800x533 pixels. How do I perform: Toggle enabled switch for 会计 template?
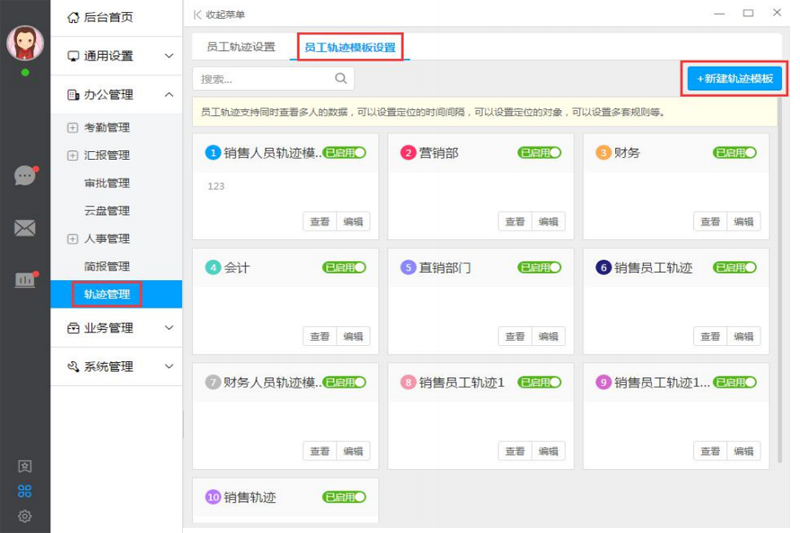pos(345,268)
